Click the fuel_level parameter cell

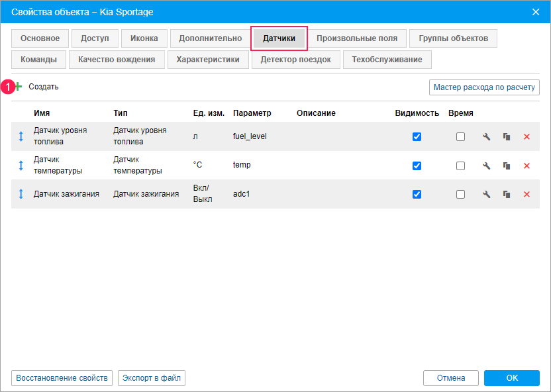coord(250,136)
